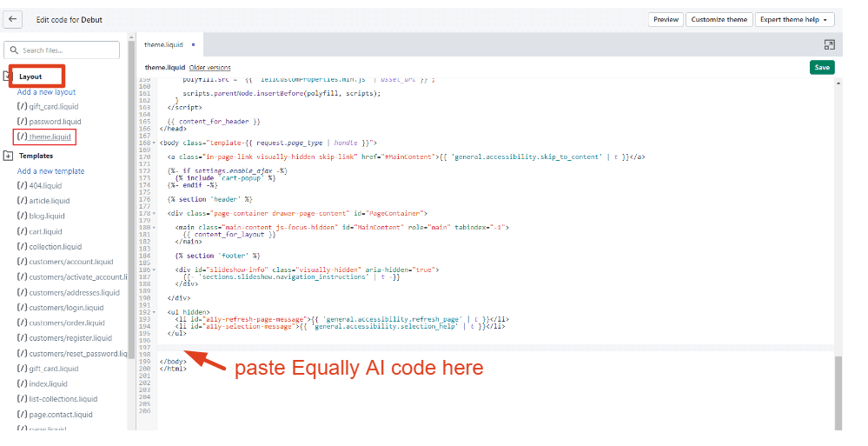The height and width of the screenshot is (446, 868).
Task: Click the editor scrollbar up arrow
Action: pyautogui.click(x=838, y=82)
